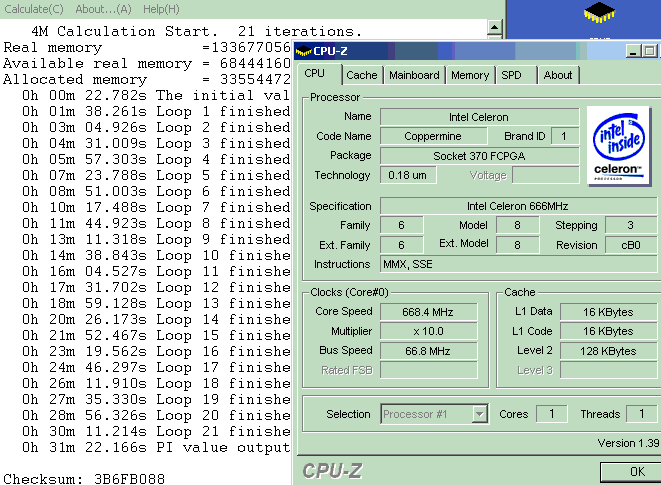The image size is (661, 485).
Task: Click the Bus Speed value 66.8 MHz
Action: click(428, 351)
